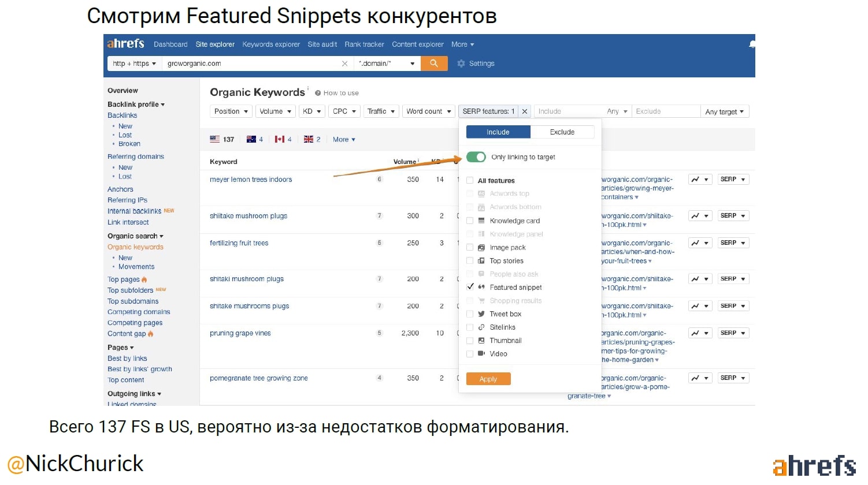Open Keywords explorer in top navigation

[x=271, y=44]
